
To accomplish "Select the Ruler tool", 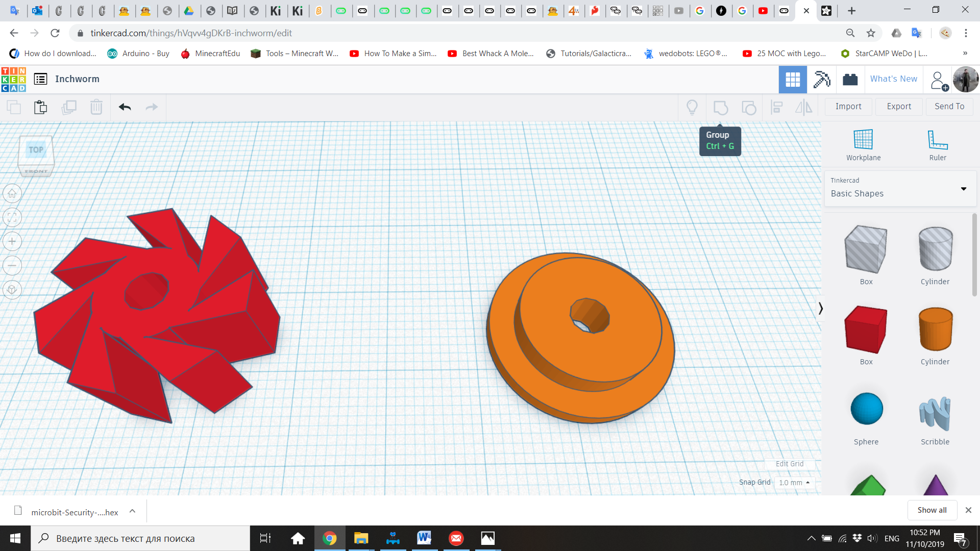I will (938, 145).
